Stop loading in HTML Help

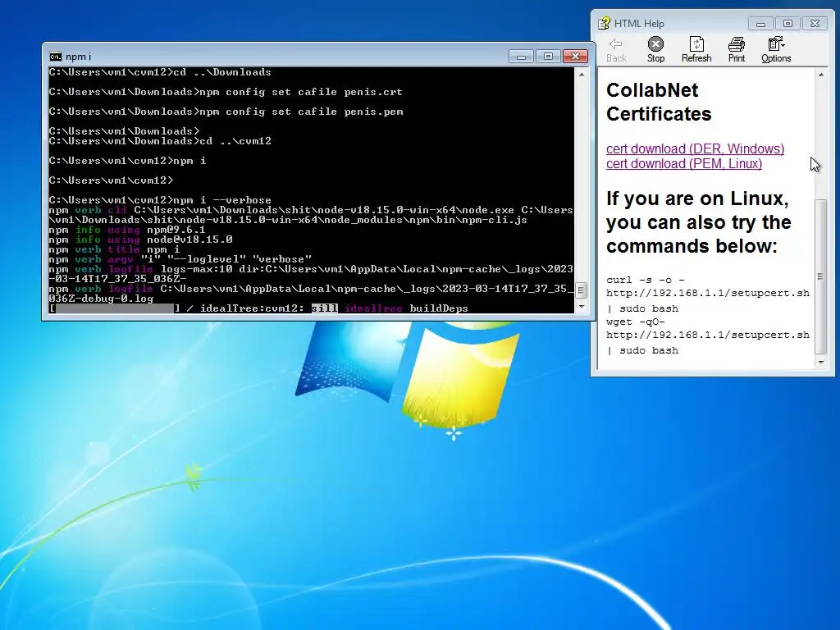[x=655, y=50]
